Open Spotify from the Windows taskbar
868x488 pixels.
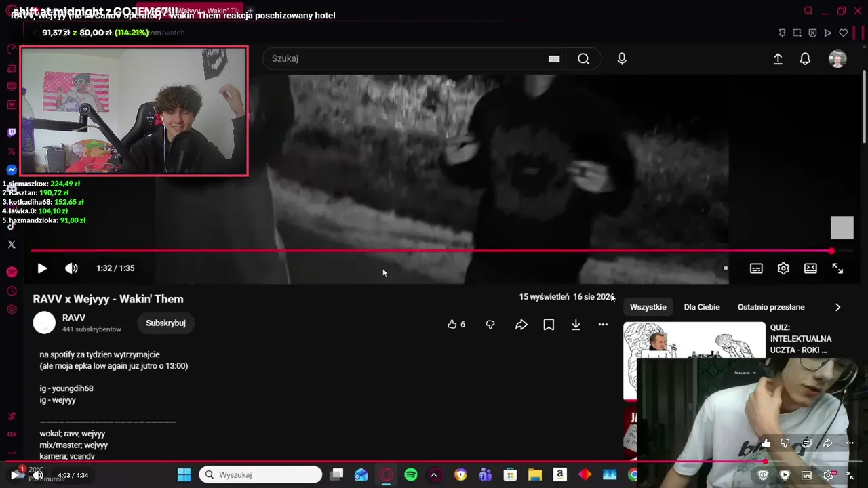(411, 475)
